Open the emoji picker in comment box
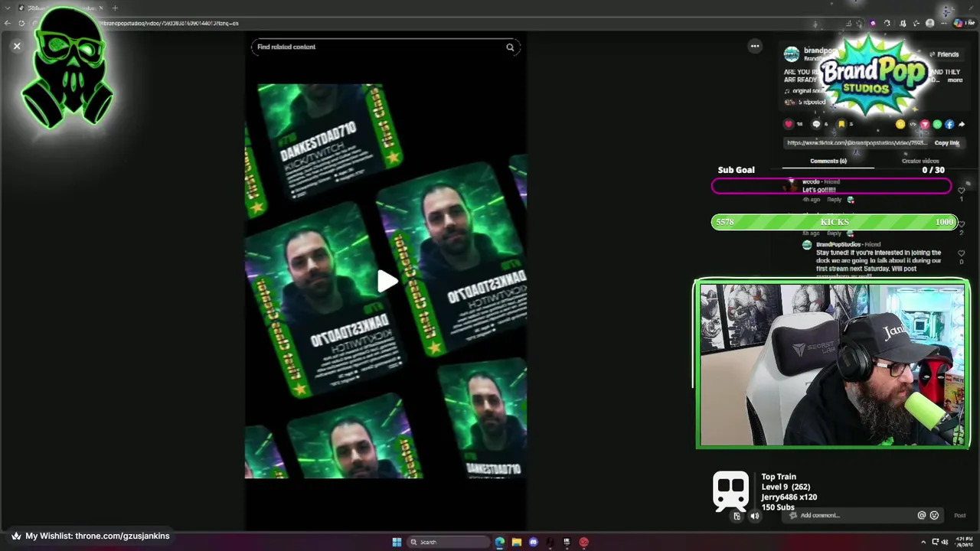Viewport: 980px width, 551px height. pos(934,516)
